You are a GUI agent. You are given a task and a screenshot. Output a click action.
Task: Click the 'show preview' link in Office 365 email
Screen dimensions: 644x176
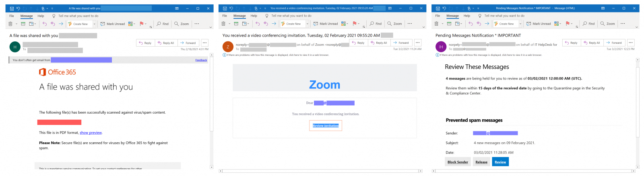[91, 133]
